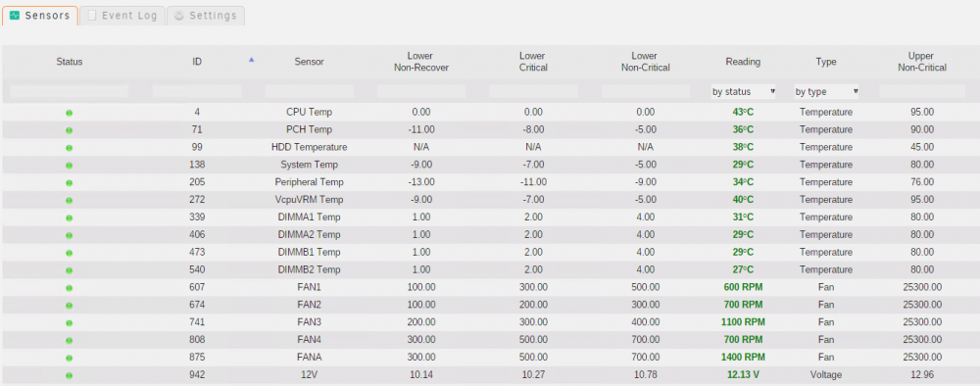Click the status icon for FAN2

(69, 306)
